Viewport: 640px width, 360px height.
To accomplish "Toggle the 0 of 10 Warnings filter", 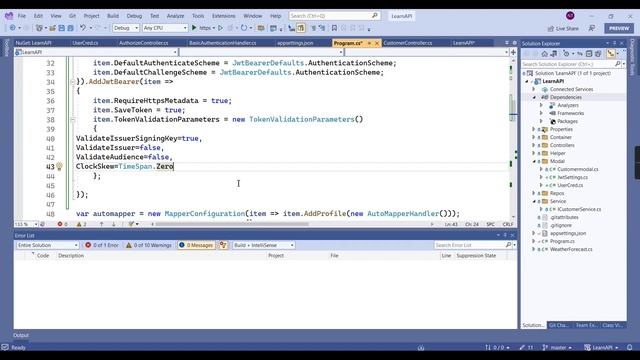I will (149, 245).
